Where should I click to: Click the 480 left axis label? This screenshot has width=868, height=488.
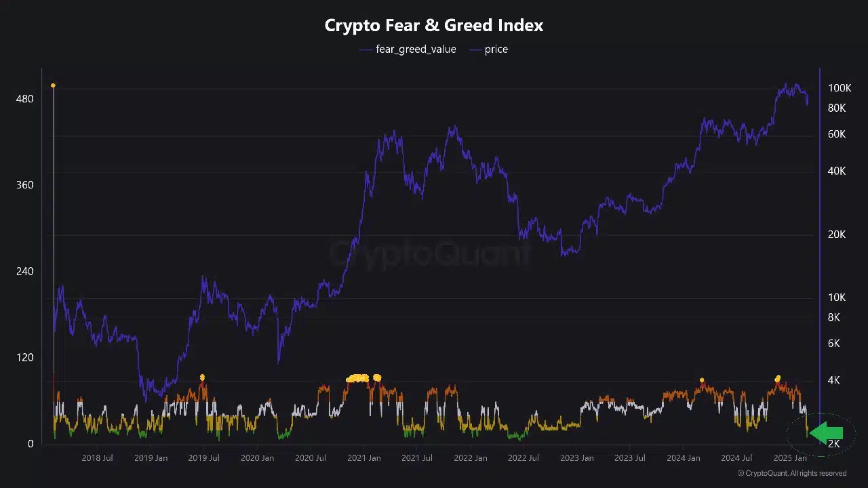25,99
